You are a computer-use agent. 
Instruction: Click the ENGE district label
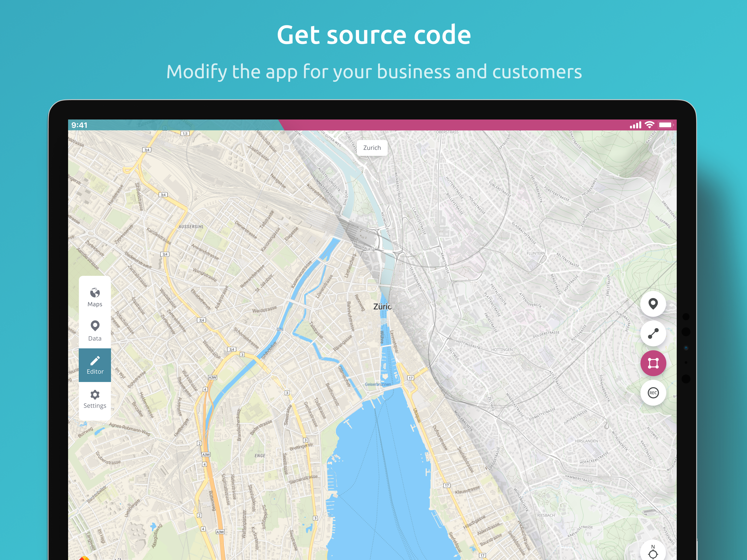click(260, 456)
